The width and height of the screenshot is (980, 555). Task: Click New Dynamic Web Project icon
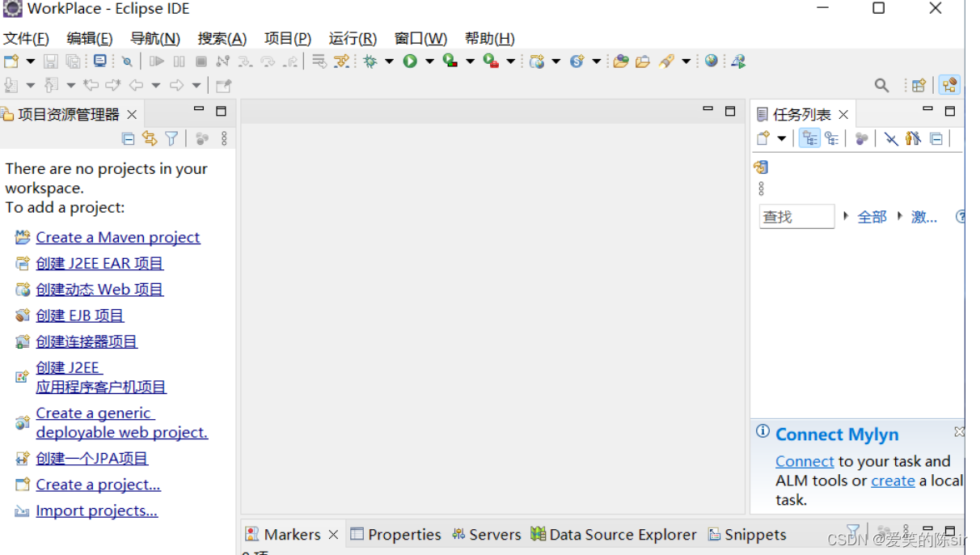coord(537,61)
